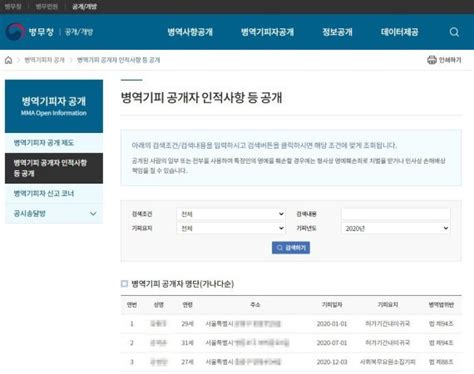Click the printer icon 인쇄하기

[x=432, y=60]
